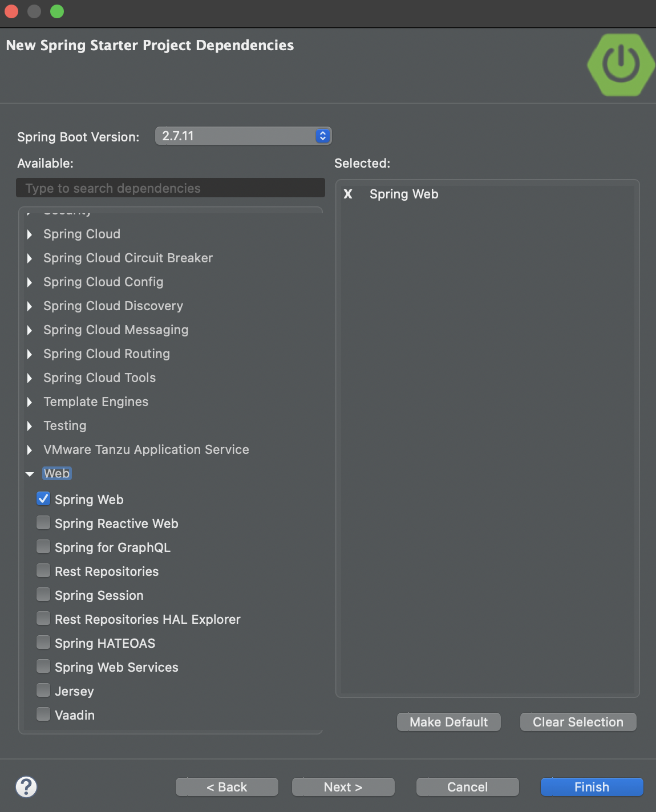Expand the Template Engines category

pyautogui.click(x=30, y=402)
